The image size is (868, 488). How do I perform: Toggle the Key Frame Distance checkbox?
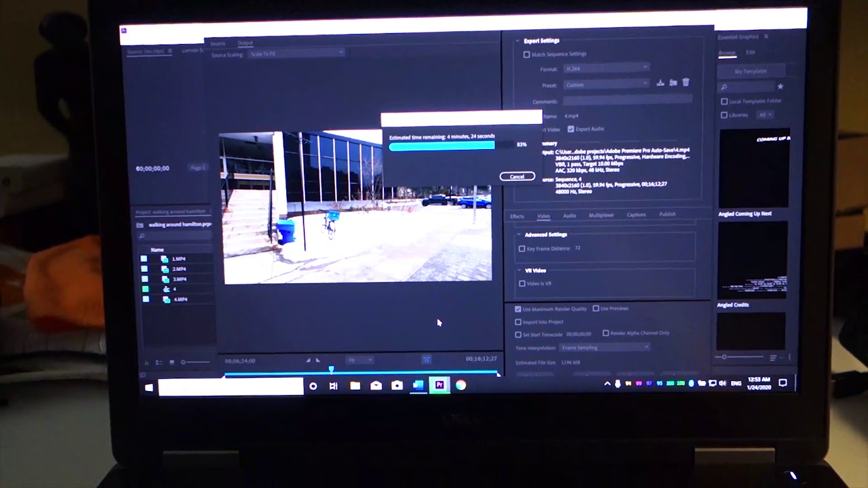[521, 249]
